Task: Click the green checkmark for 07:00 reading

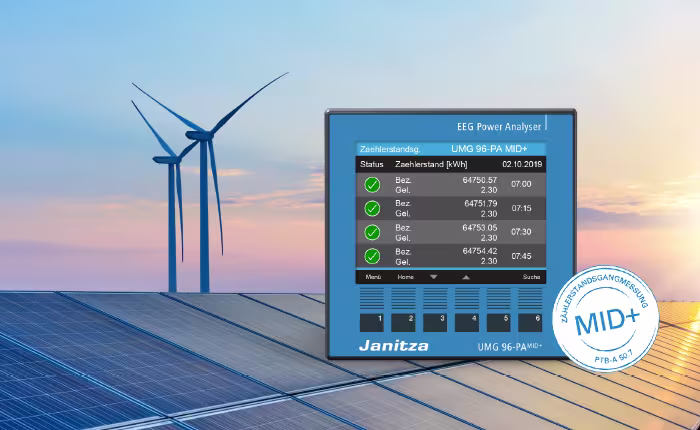Action: [372, 185]
